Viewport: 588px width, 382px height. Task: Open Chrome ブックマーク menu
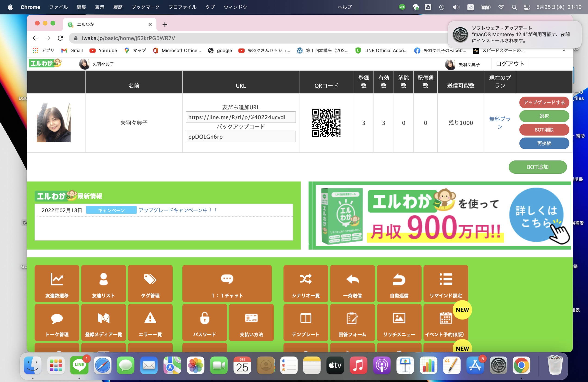[x=145, y=7]
